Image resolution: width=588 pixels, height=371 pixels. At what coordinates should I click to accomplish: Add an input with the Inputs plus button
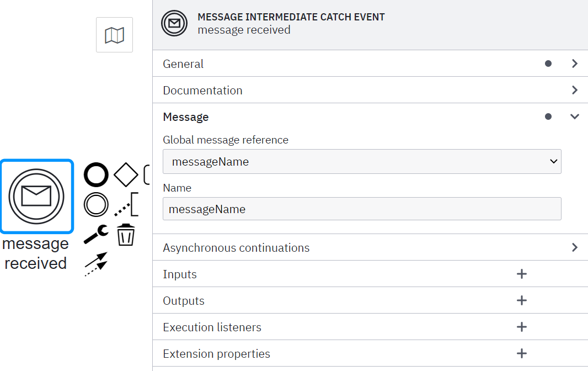pos(521,274)
